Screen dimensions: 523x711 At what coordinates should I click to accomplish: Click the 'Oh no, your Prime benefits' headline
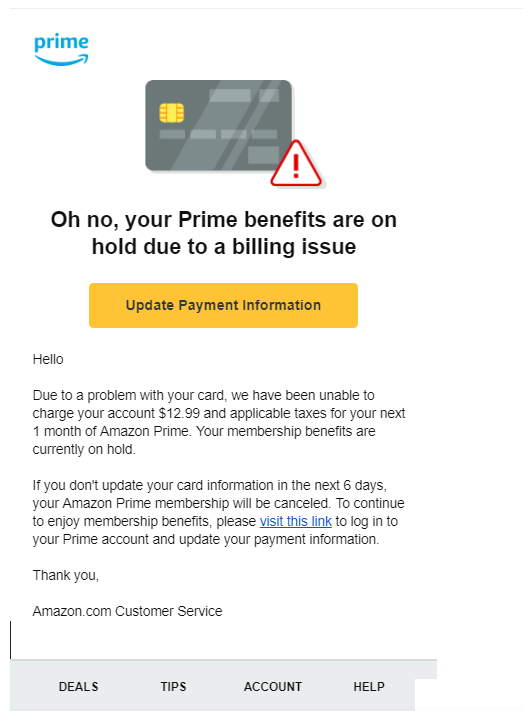(224, 233)
